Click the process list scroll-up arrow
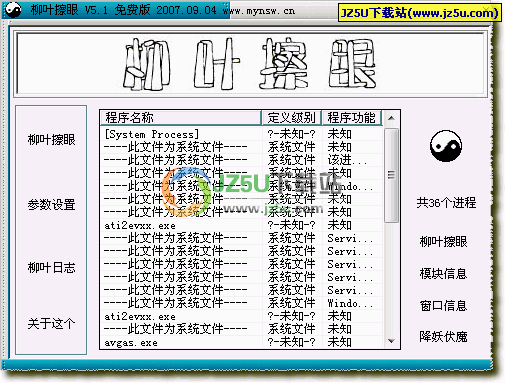 click(391, 118)
